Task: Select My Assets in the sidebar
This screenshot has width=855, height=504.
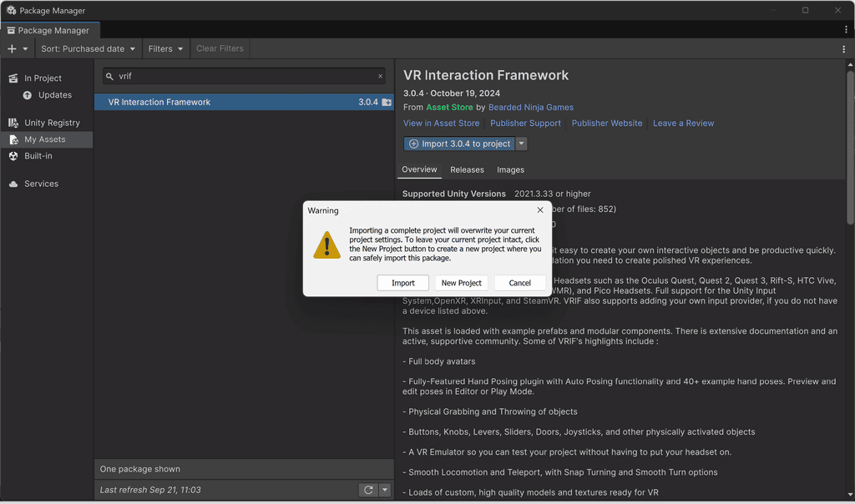Action: 47,139
